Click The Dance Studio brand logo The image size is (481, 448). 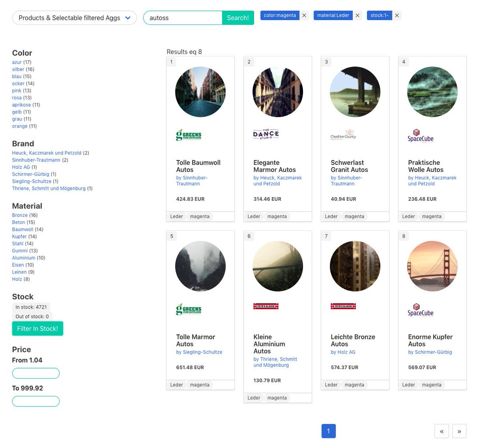(x=266, y=134)
